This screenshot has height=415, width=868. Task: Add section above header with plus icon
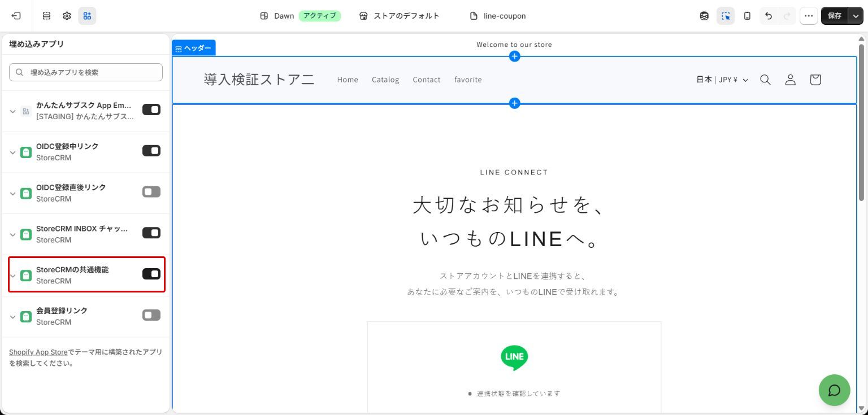pos(514,56)
